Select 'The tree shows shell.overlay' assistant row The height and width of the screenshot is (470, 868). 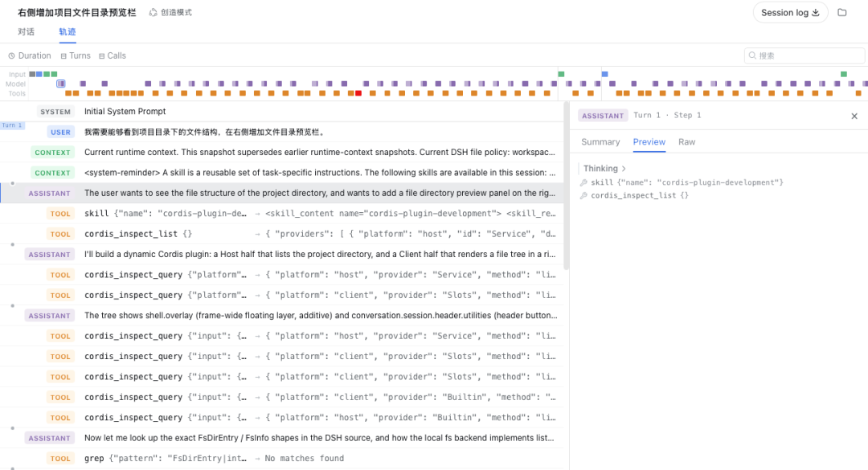tap(282, 316)
